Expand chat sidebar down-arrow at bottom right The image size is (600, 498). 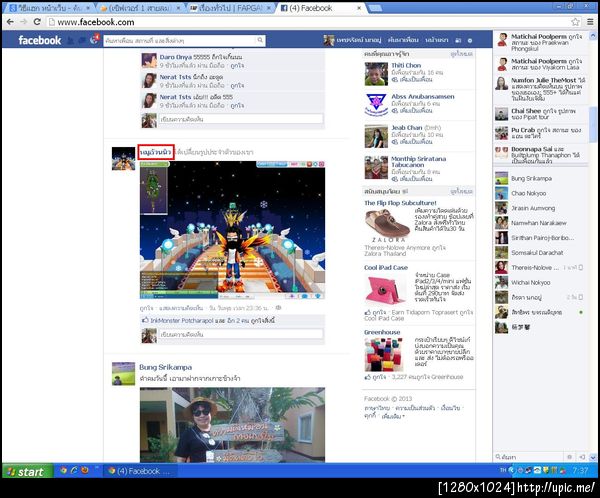pyautogui.click(x=593, y=457)
